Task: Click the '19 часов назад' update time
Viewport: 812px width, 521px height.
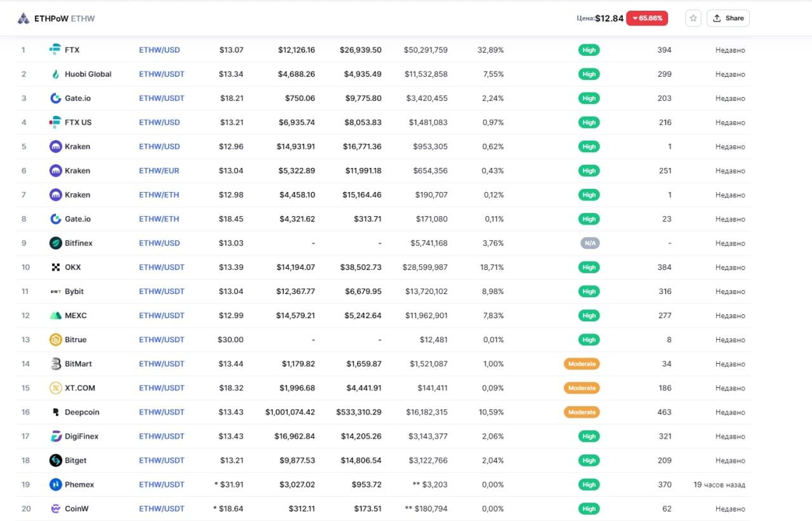Action: coord(719,484)
